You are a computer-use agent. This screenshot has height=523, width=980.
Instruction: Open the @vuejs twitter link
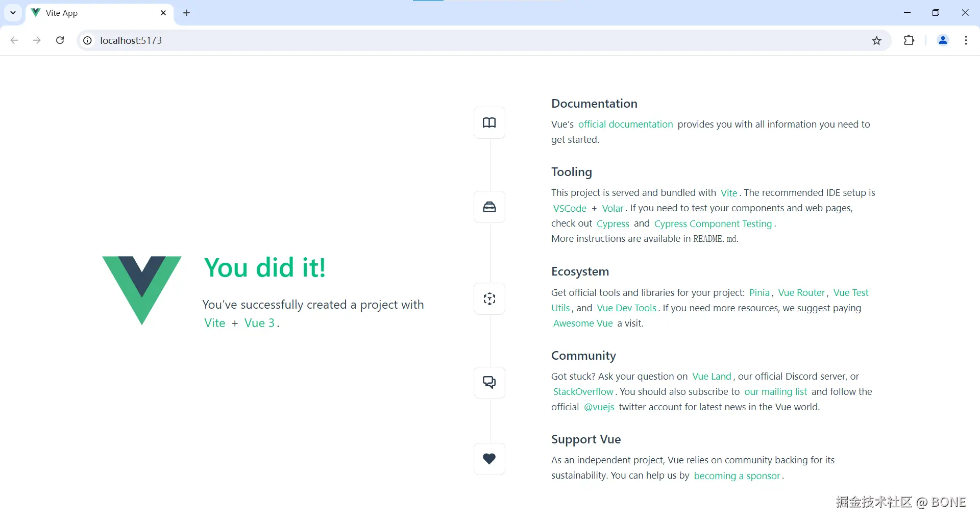599,407
